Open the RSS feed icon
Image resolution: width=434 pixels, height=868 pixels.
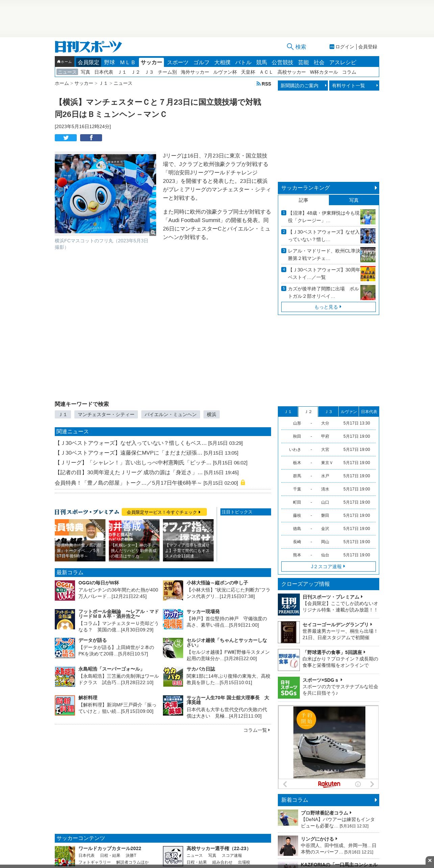258,83
